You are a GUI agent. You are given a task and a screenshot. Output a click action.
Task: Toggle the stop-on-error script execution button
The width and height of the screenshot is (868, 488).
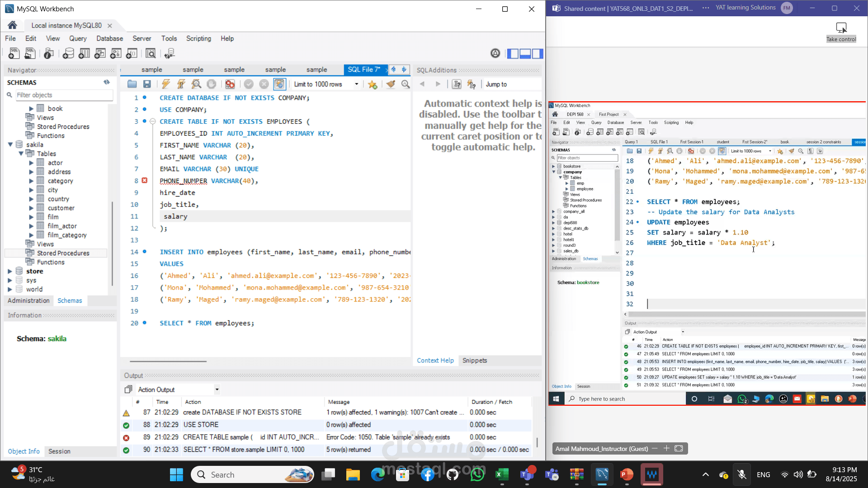pyautogui.click(x=230, y=84)
